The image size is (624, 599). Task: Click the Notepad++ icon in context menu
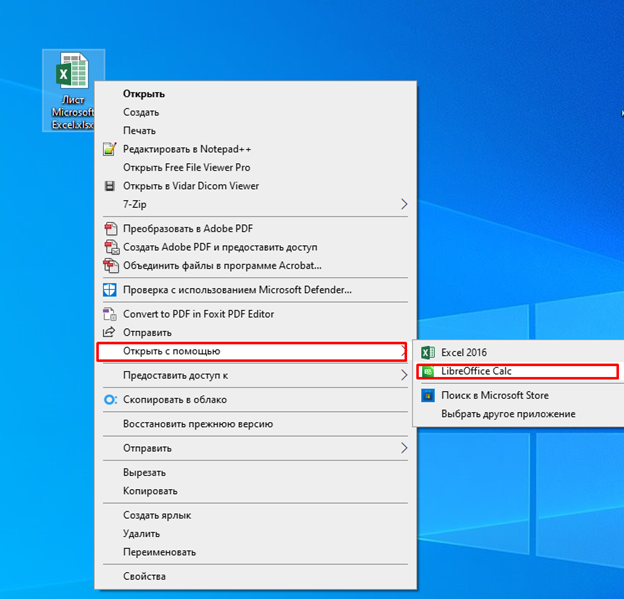coord(110,149)
